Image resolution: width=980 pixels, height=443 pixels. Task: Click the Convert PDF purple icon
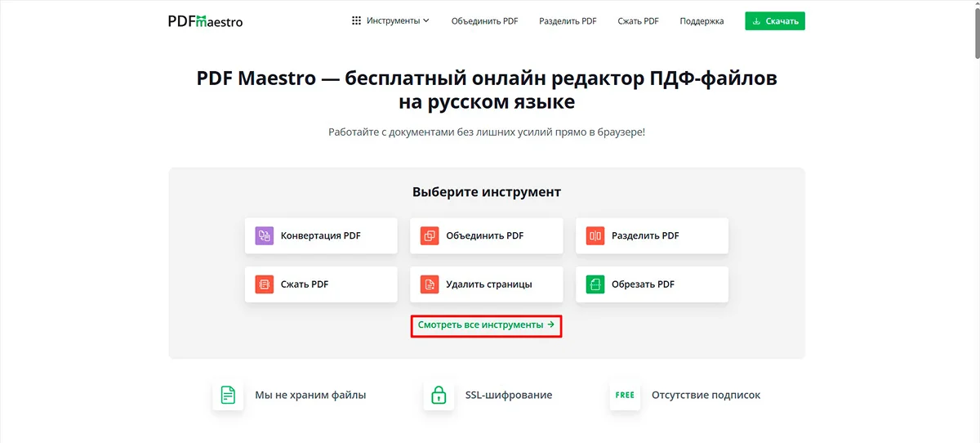(264, 235)
